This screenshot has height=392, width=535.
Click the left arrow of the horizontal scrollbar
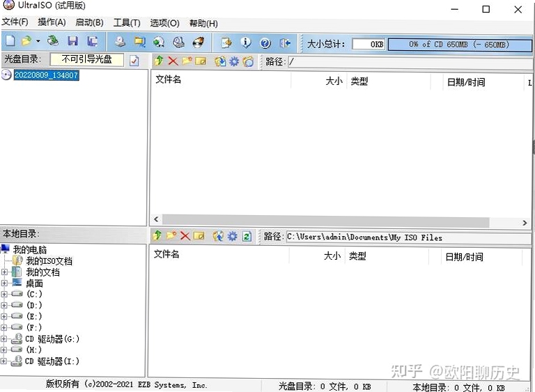click(x=156, y=219)
